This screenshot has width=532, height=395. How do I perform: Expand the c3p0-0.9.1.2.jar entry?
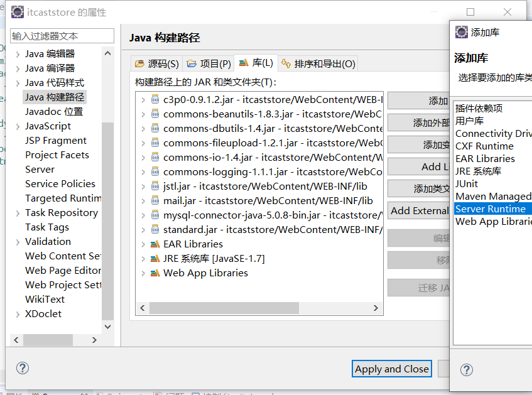tap(143, 100)
